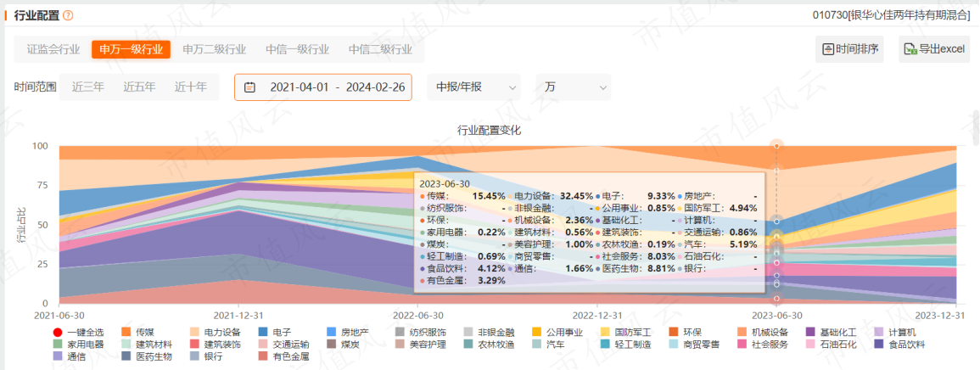
Task: Switch to 证监会行业 tab
Action: click(x=53, y=49)
